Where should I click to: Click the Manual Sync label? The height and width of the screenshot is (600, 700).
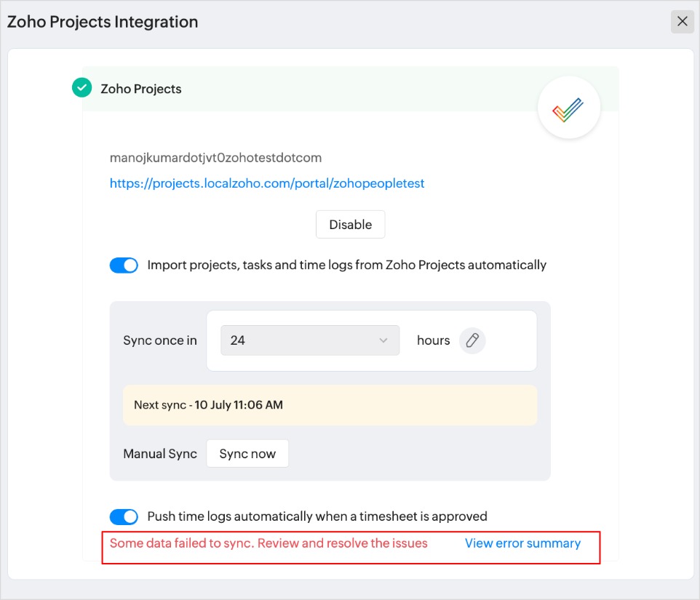click(160, 454)
